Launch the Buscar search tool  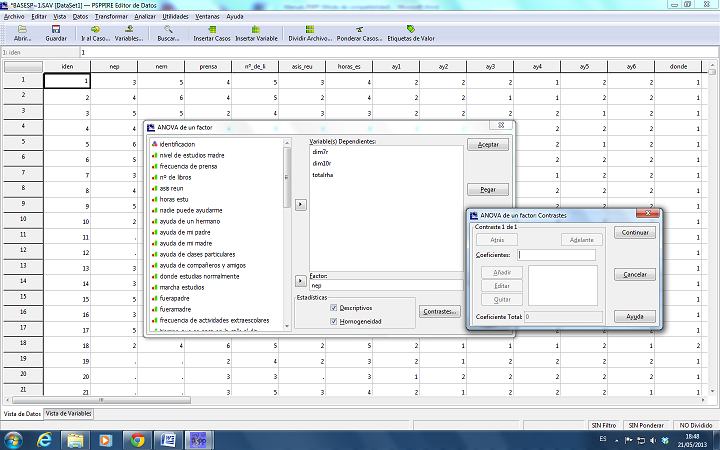pyautogui.click(x=168, y=34)
